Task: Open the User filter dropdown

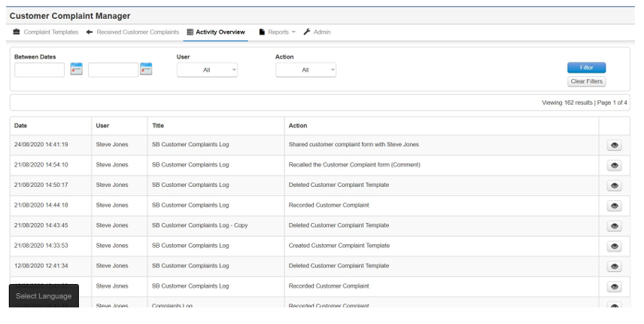Action: (207, 70)
